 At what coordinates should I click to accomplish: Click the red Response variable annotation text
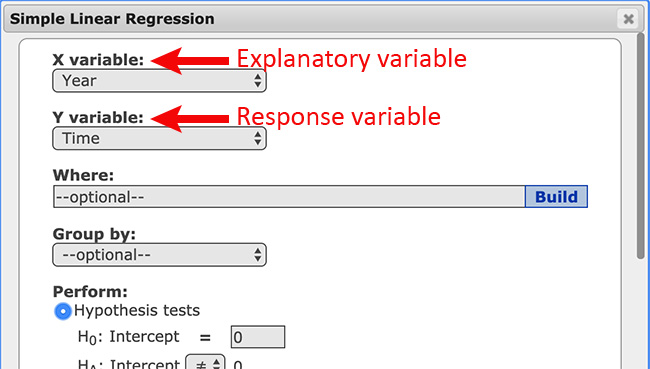pos(338,117)
